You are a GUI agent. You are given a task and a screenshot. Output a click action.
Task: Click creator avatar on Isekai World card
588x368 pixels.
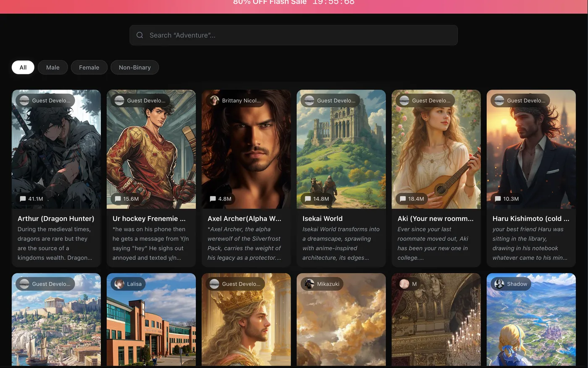point(310,101)
